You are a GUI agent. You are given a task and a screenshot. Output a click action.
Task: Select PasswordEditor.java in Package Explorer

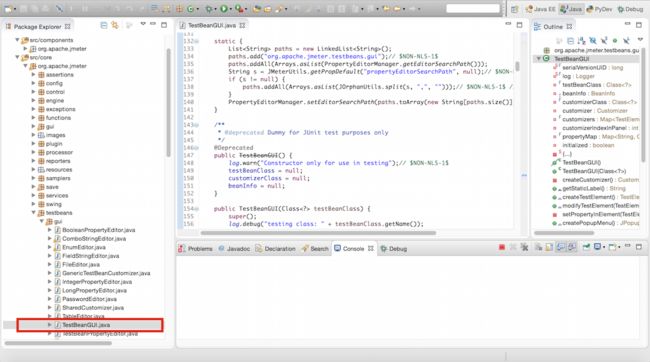coord(89,299)
